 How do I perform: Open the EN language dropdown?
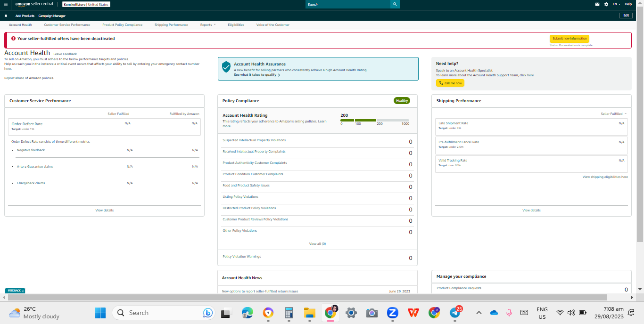pos(617,4)
